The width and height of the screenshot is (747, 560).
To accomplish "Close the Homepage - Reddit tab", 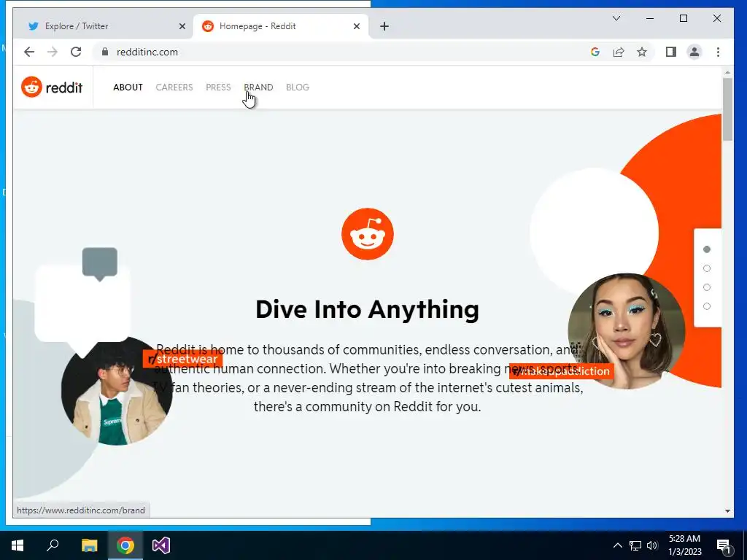I will point(356,26).
